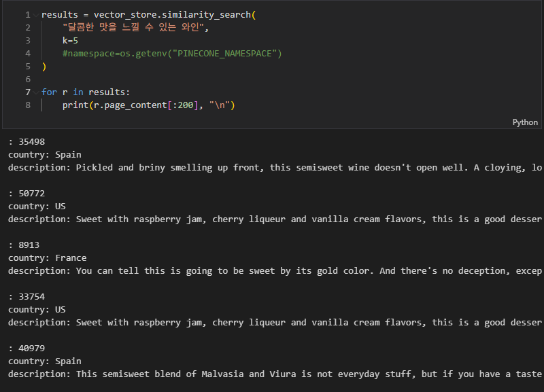Click the 'You can tell this' description line
The image size is (544, 392).
pos(275,271)
